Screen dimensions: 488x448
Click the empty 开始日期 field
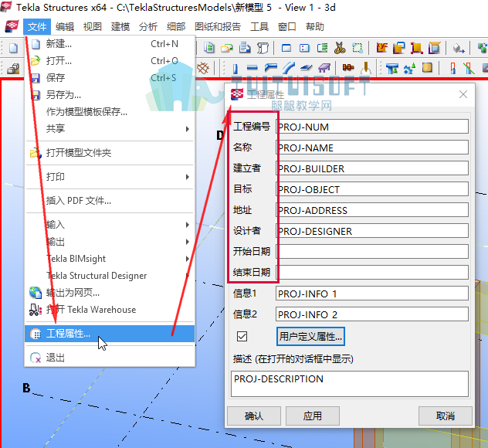[x=372, y=252]
